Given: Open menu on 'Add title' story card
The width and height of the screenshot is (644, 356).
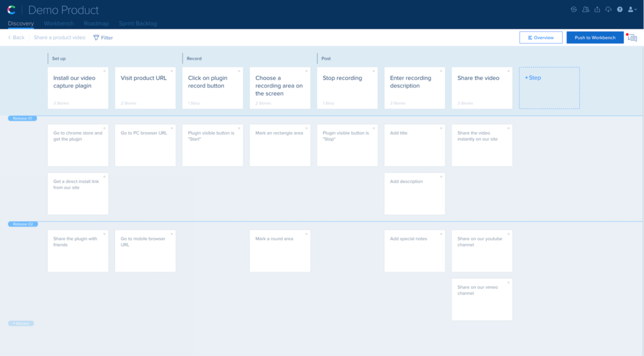Looking at the screenshot, I should 441,128.
